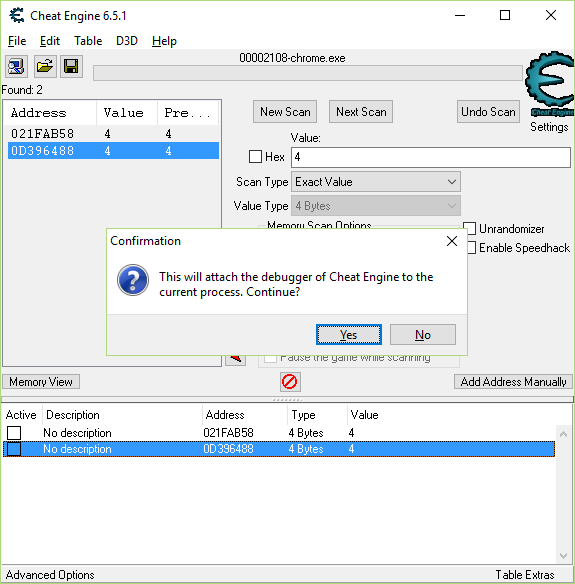Image resolution: width=575 pixels, height=584 pixels.
Task: Click the Type column header
Action: point(317,415)
